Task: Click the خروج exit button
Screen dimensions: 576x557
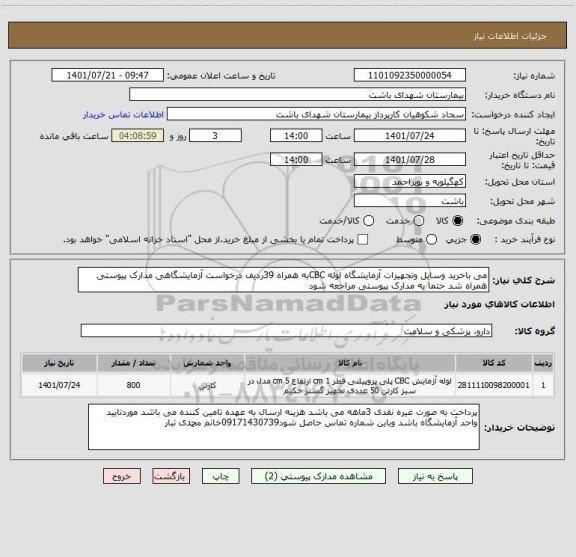Action: tap(122, 476)
